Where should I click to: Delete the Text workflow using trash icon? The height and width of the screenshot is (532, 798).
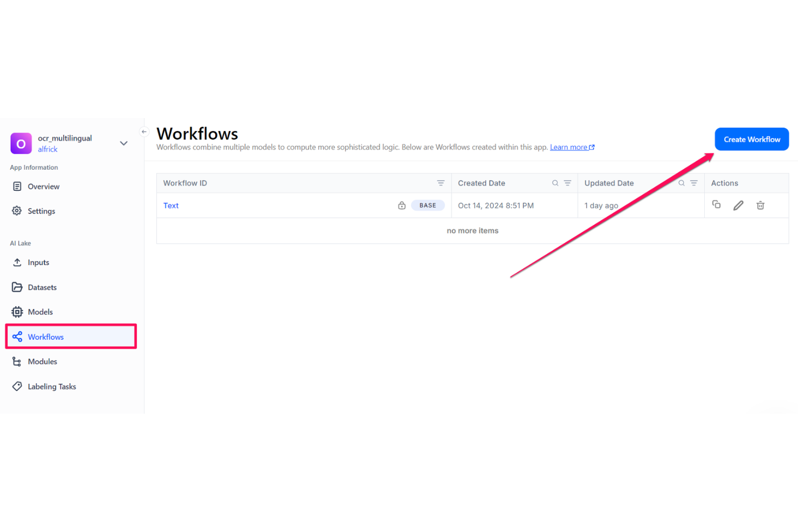point(760,205)
